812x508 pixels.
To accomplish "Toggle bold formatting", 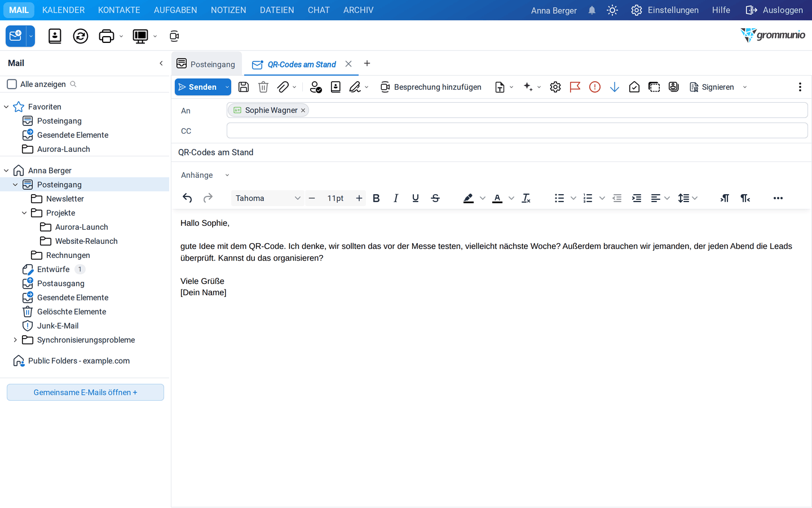I will [x=376, y=198].
